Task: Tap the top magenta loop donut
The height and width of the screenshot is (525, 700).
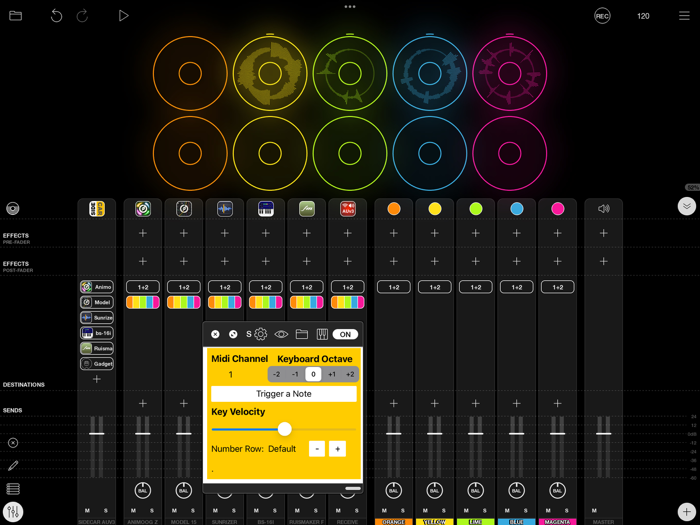Action: click(x=509, y=73)
